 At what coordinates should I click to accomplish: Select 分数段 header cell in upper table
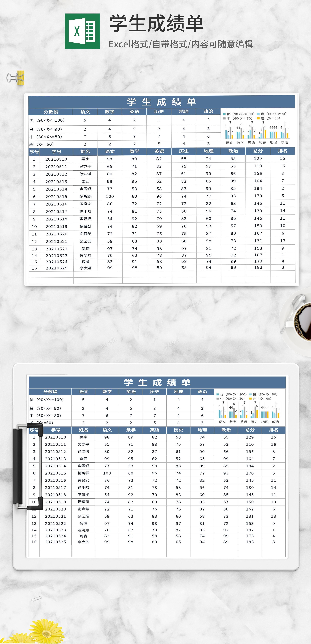coord(51,112)
